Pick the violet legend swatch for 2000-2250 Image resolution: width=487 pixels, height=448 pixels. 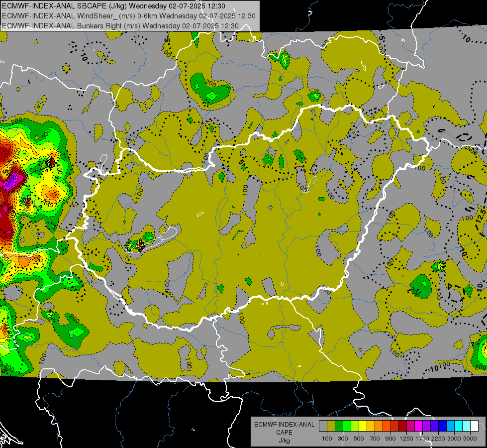click(434, 426)
